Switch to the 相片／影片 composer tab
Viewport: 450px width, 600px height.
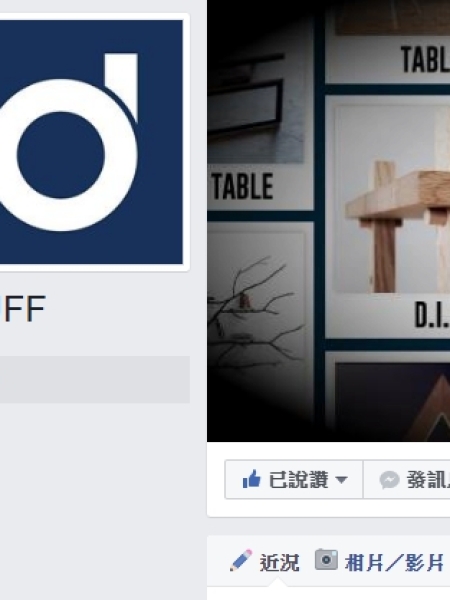click(x=379, y=562)
